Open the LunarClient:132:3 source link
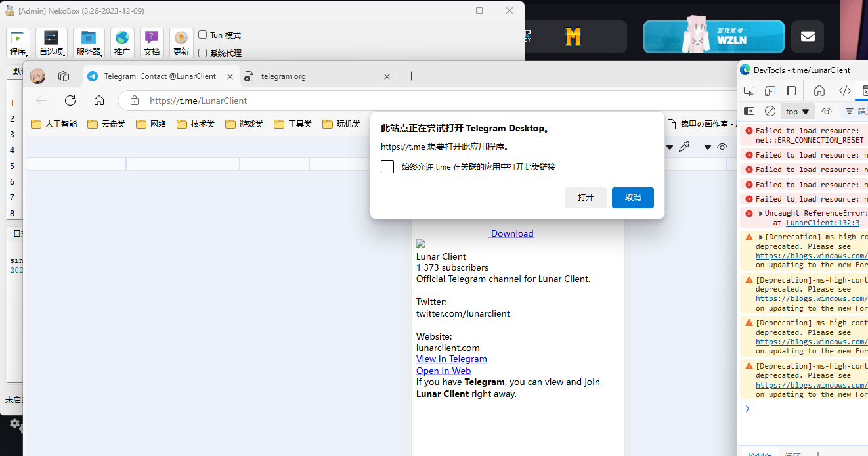The width and height of the screenshot is (868, 456). pyautogui.click(x=823, y=223)
